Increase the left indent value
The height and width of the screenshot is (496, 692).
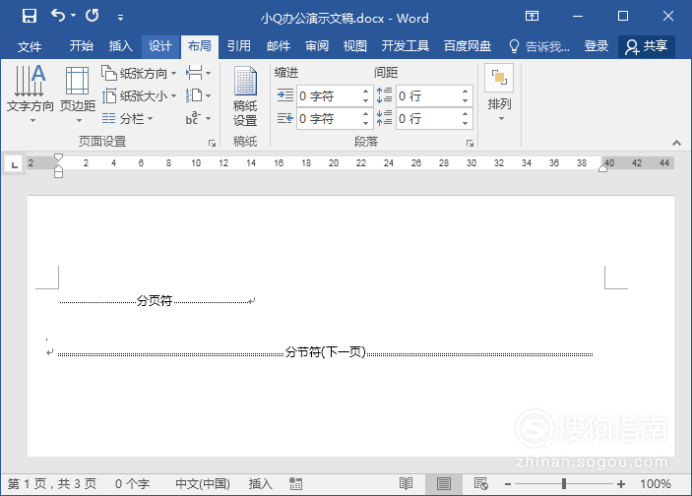pyautogui.click(x=365, y=91)
